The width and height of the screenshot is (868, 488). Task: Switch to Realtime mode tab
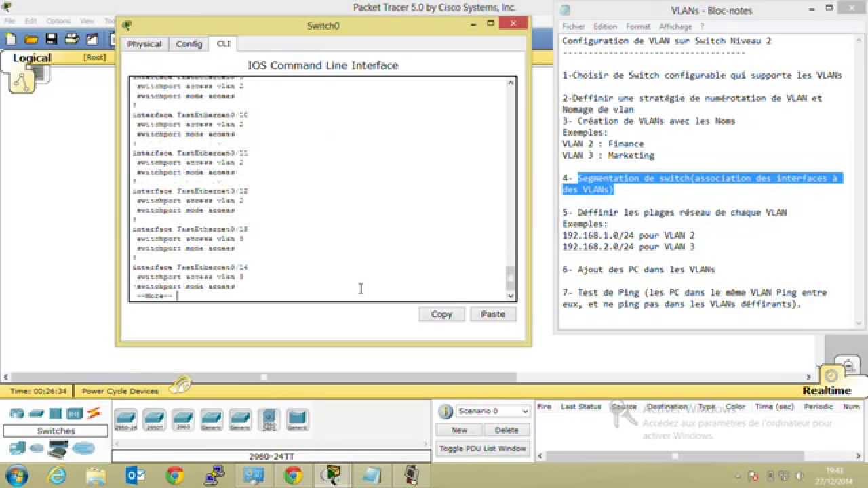(x=827, y=391)
